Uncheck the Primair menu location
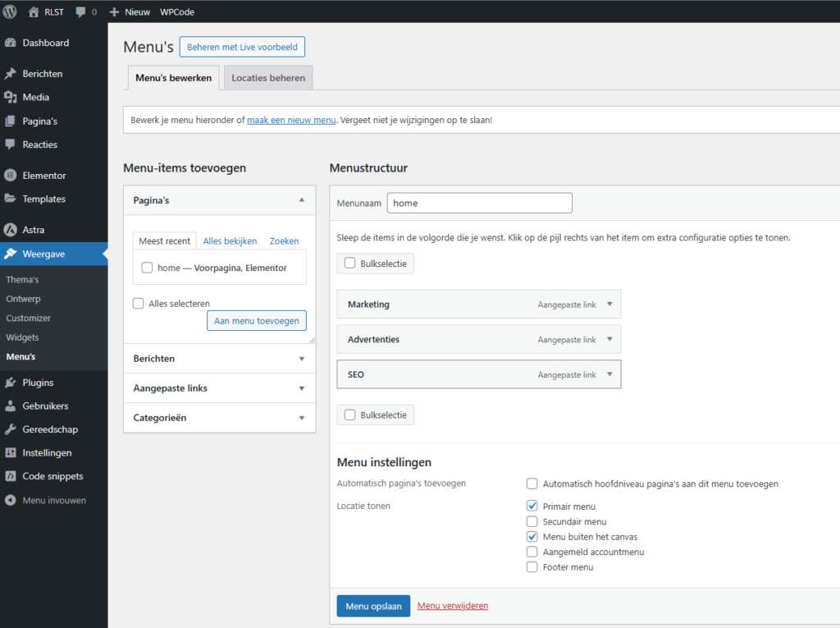 [x=532, y=507]
